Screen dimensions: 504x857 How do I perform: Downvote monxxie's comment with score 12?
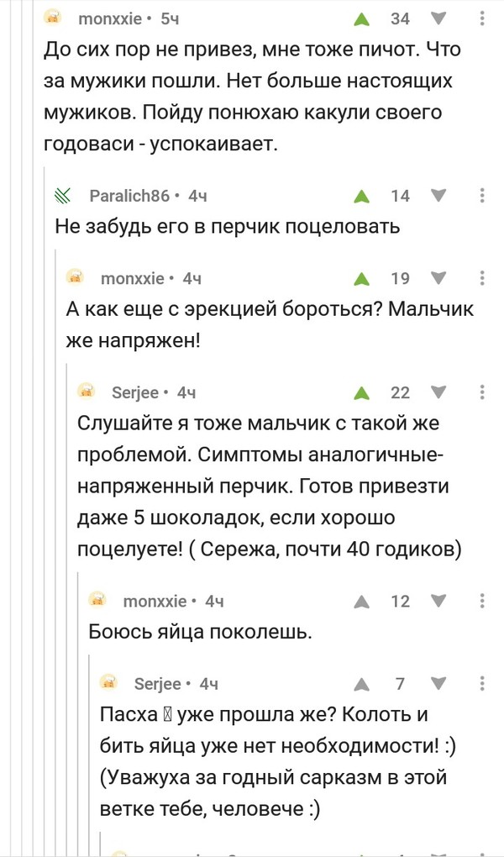tap(438, 601)
